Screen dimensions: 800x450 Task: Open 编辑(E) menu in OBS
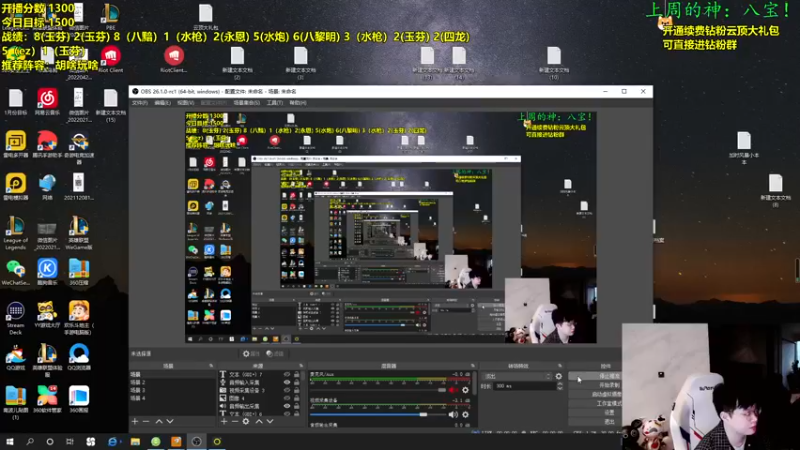pyautogui.click(x=162, y=103)
